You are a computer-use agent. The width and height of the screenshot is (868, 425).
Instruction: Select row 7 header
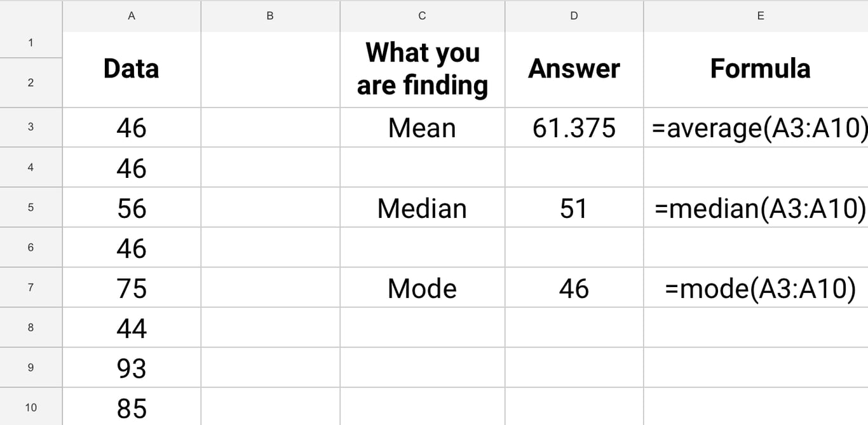tap(31, 287)
